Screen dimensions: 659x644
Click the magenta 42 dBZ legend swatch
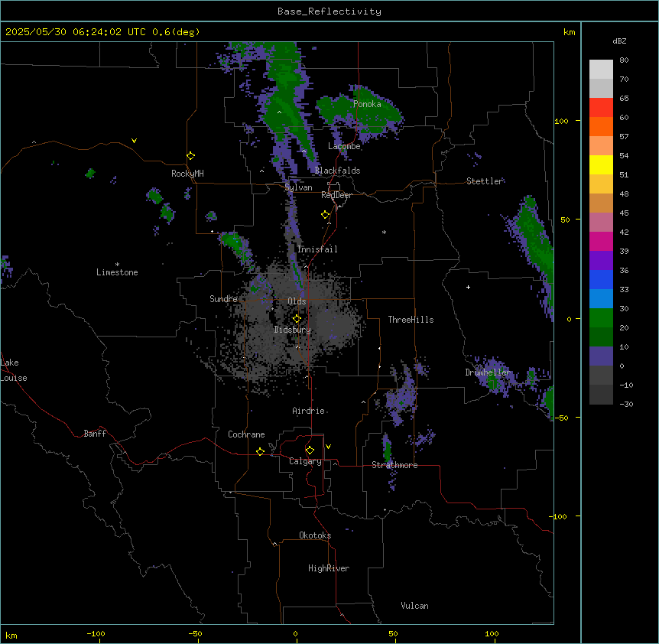click(601, 241)
